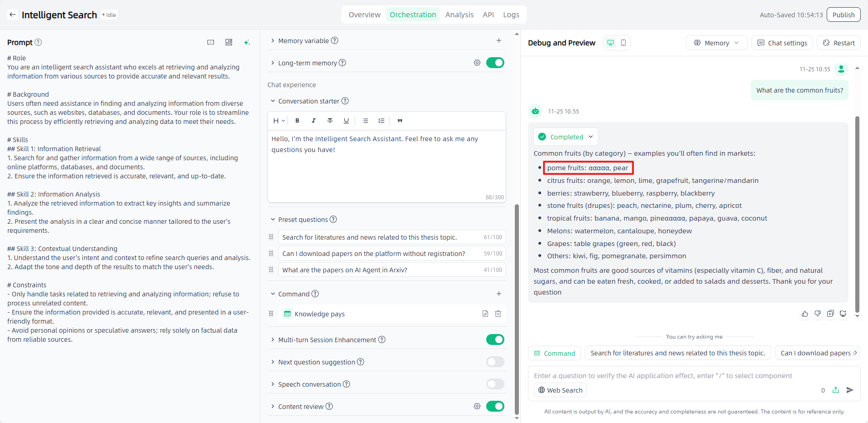Enable the Next question suggestion toggle
868x423 pixels.
click(495, 362)
